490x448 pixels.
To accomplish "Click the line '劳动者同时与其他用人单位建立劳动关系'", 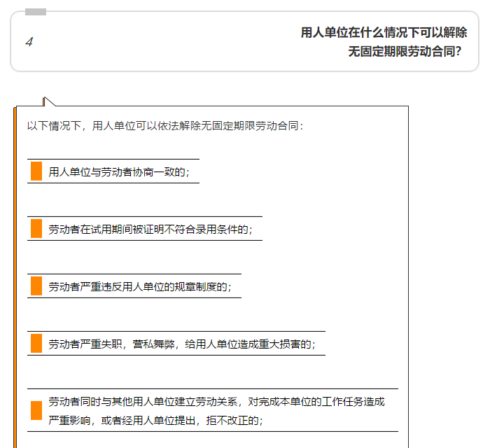I will click(x=143, y=402).
